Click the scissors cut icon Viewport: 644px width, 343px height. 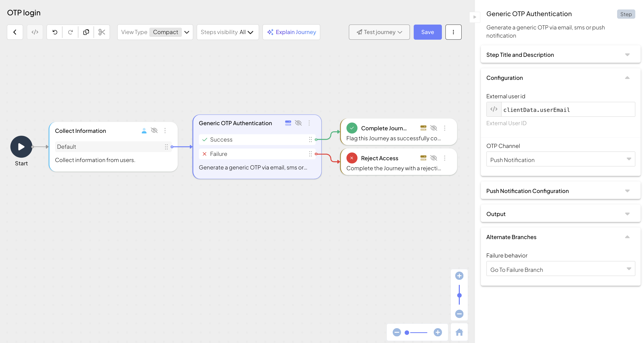(102, 32)
